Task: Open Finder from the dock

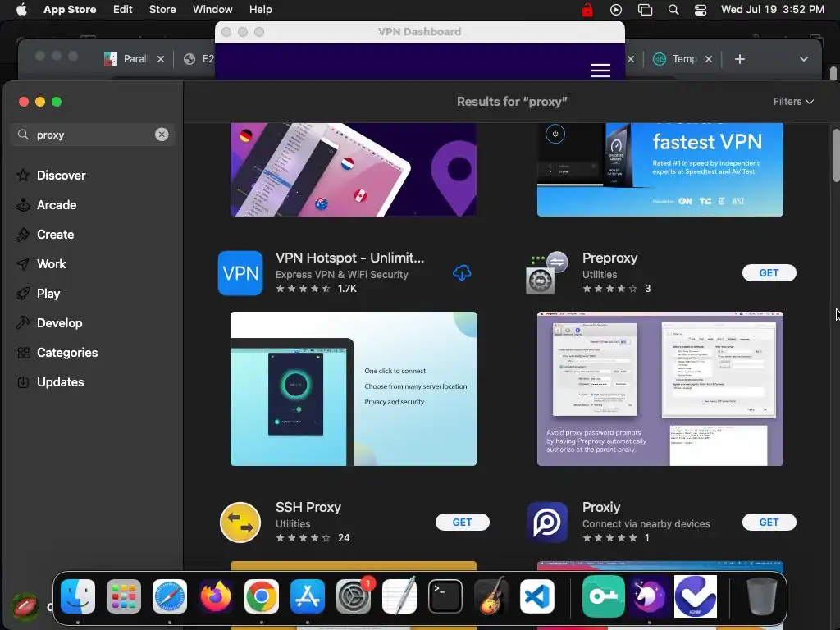Action: point(78,596)
